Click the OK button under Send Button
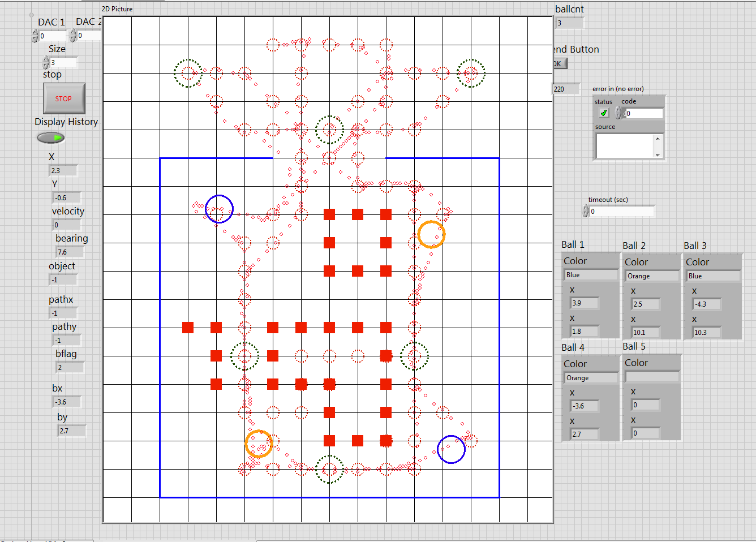The height and width of the screenshot is (542, 756). tap(559, 63)
